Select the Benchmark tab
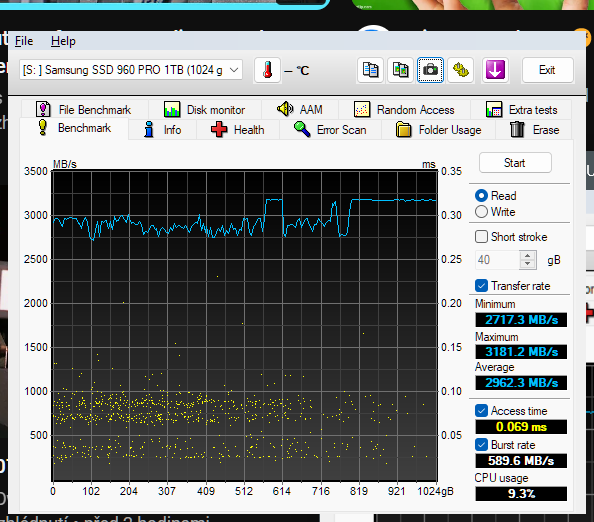 coord(75,128)
